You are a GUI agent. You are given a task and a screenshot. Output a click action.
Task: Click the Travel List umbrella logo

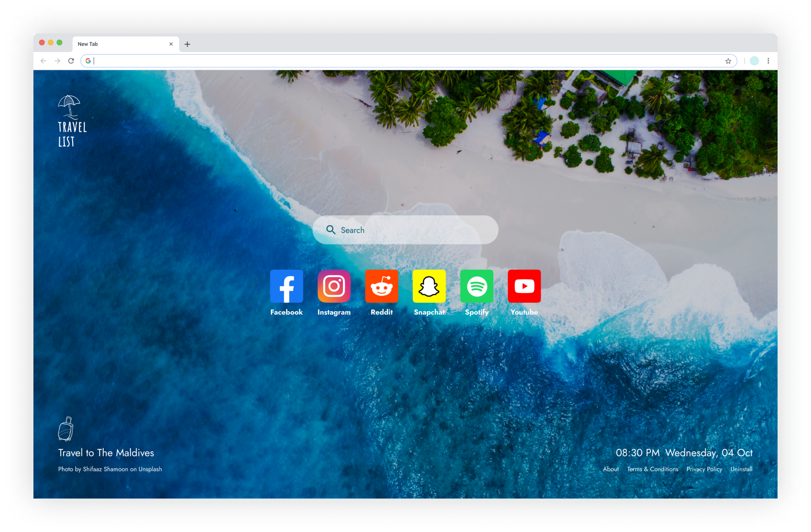coord(72,121)
